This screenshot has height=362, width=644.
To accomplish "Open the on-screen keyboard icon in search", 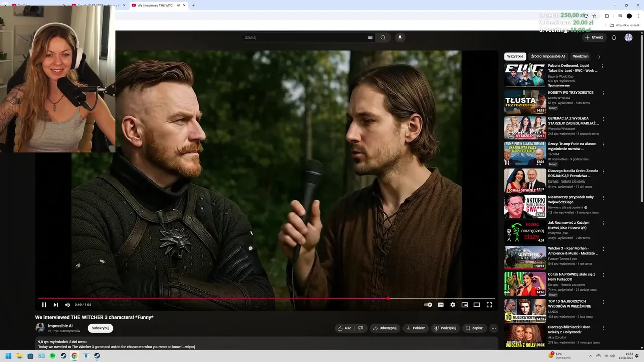I will coord(370,37).
